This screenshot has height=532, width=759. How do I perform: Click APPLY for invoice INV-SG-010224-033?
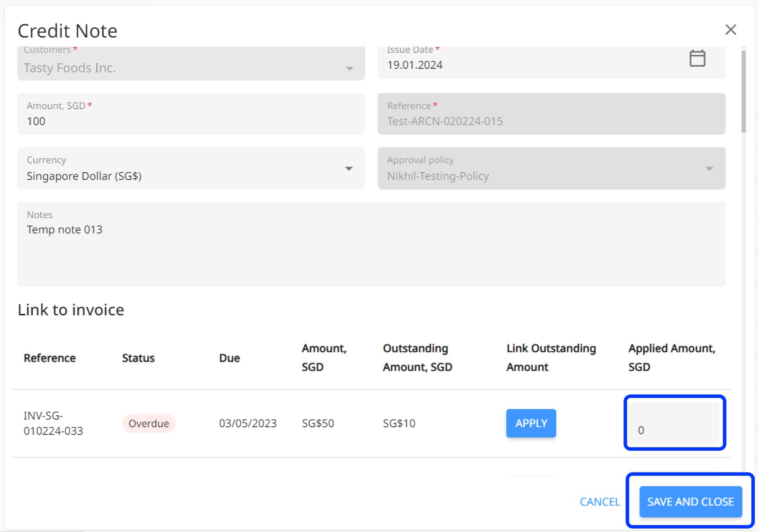(x=531, y=423)
